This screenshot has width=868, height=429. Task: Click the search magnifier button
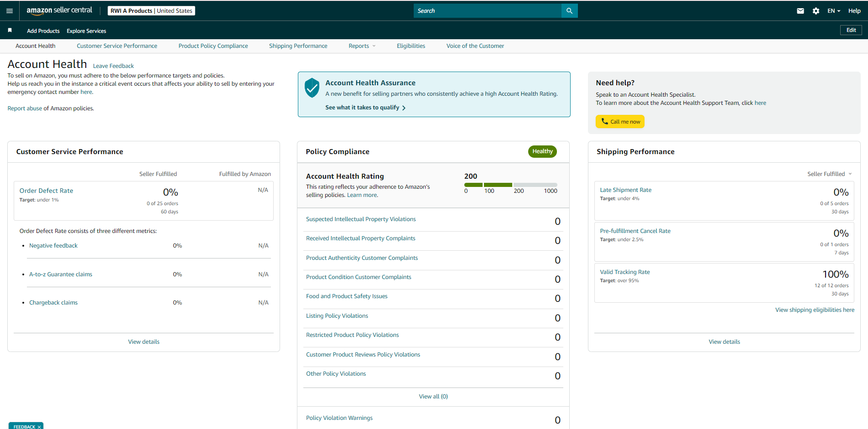click(x=569, y=11)
